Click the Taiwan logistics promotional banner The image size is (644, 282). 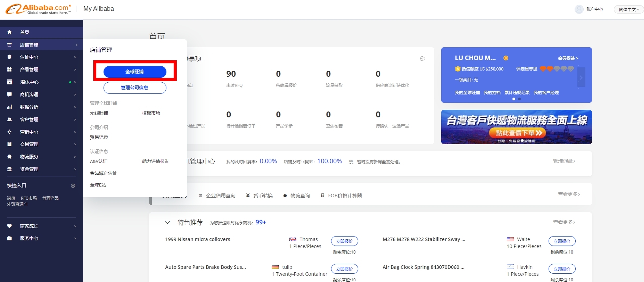[516, 127]
